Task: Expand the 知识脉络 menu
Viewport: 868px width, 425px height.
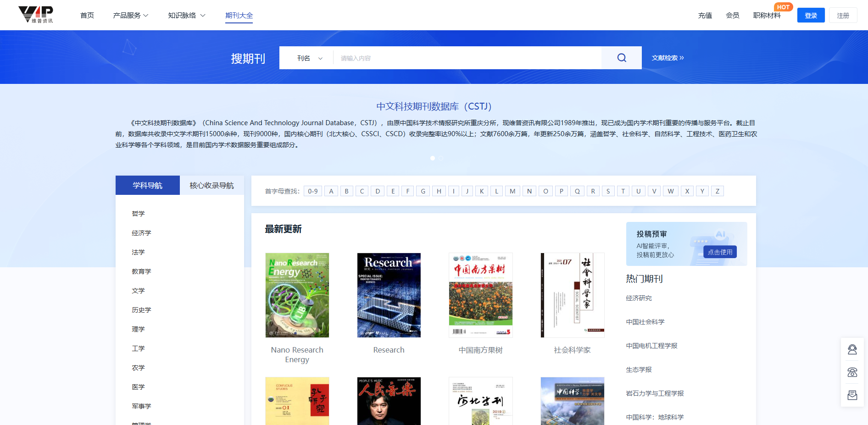Action: [187, 15]
